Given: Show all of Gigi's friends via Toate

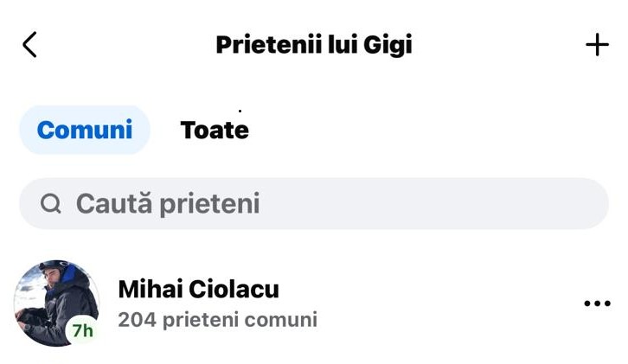Looking at the screenshot, I should 215,130.
